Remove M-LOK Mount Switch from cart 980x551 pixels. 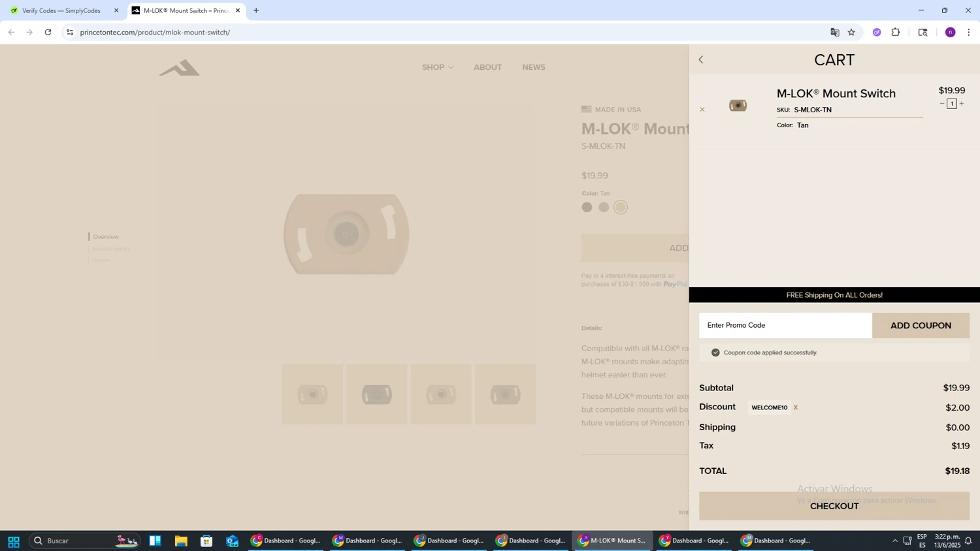point(702,110)
